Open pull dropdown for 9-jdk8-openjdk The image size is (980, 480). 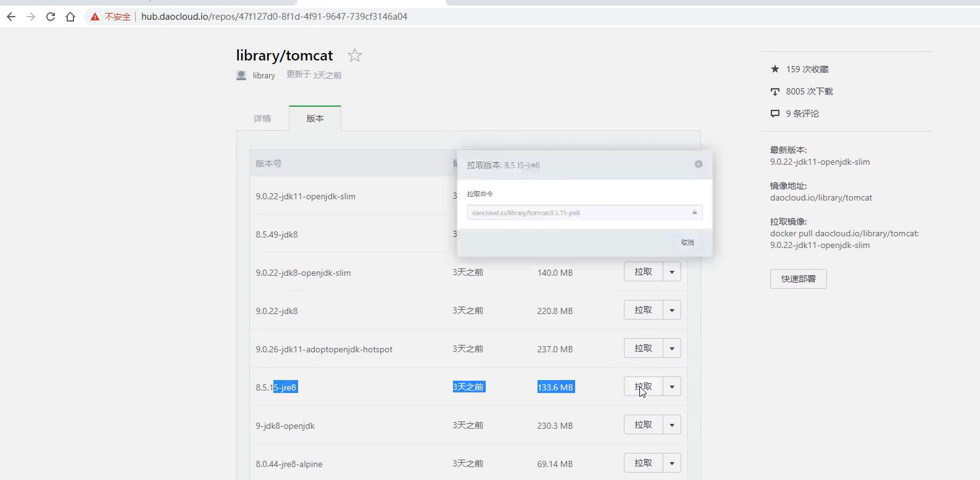click(x=672, y=425)
